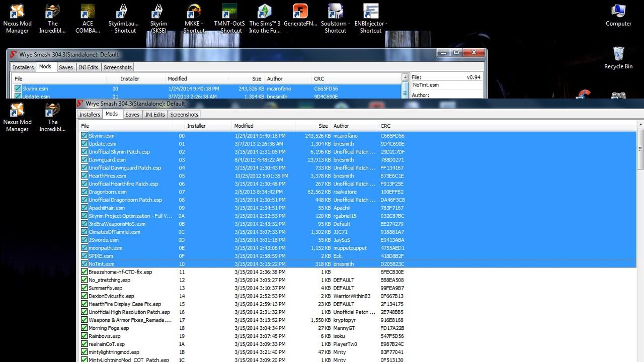This screenshot has width=644, height=362.
Task: Open TMNT-OotS shortcut icon
Action: coord(229,18)
